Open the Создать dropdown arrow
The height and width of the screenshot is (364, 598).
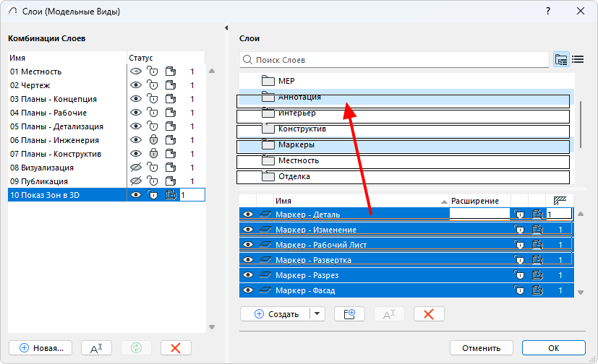317,314
